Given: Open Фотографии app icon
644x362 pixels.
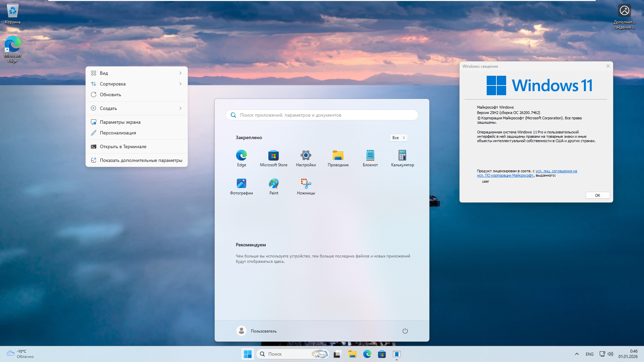Looking at the screenshot, I should (x=241, y=184).
